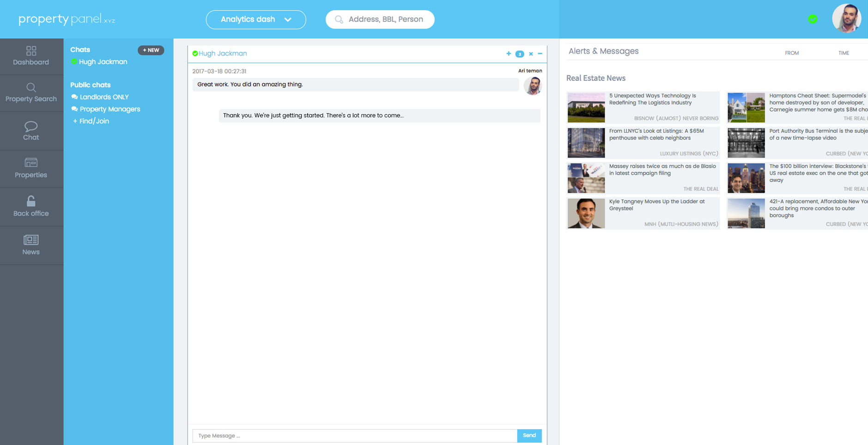Open the Property Managers public chat
Screen dimensions: 868x445
click(109, 109)
